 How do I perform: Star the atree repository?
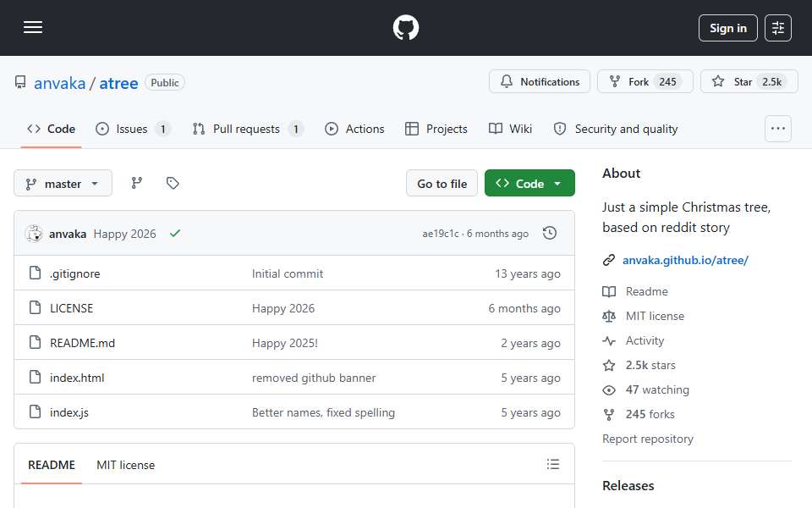749,81
